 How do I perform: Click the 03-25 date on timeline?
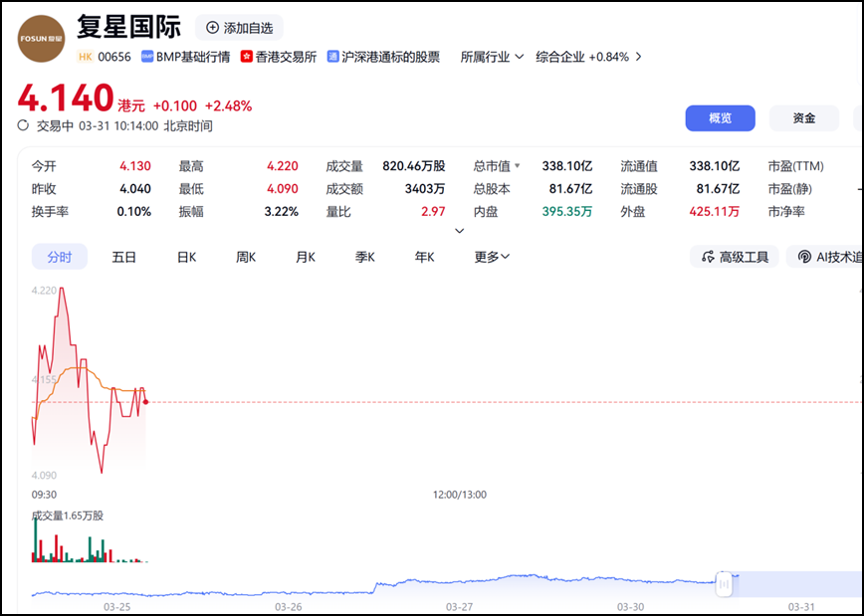pos(117,607)
